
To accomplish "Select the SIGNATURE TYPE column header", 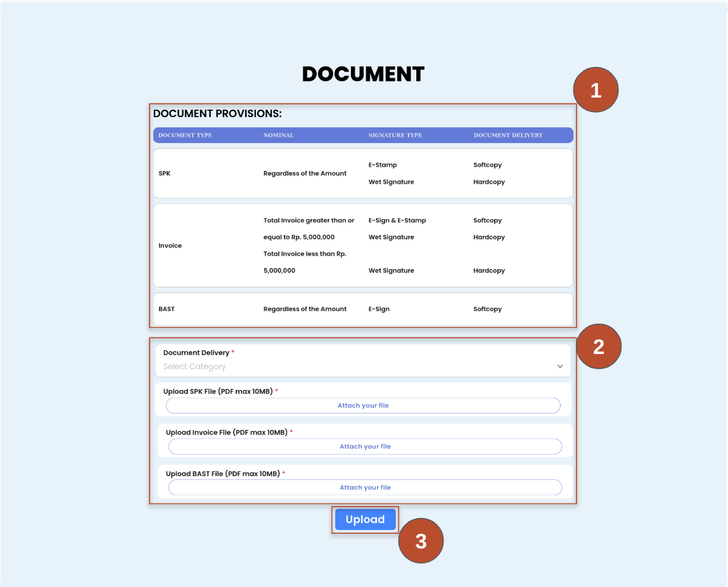I will pyautogui.click(x=395, y=136).
